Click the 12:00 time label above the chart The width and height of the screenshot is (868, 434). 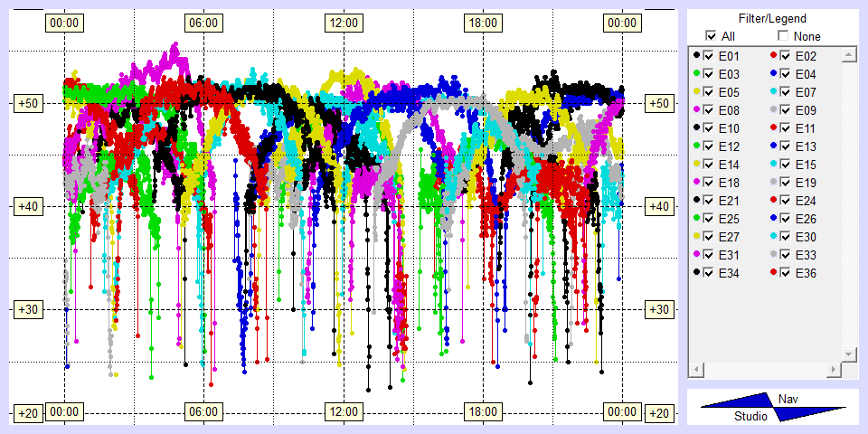[343, 23]
